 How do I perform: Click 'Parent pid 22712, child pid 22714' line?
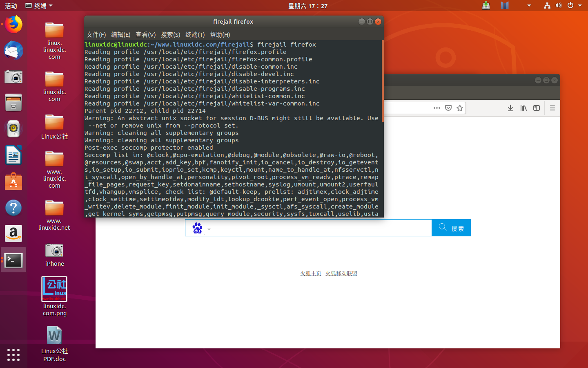(145, 111)
